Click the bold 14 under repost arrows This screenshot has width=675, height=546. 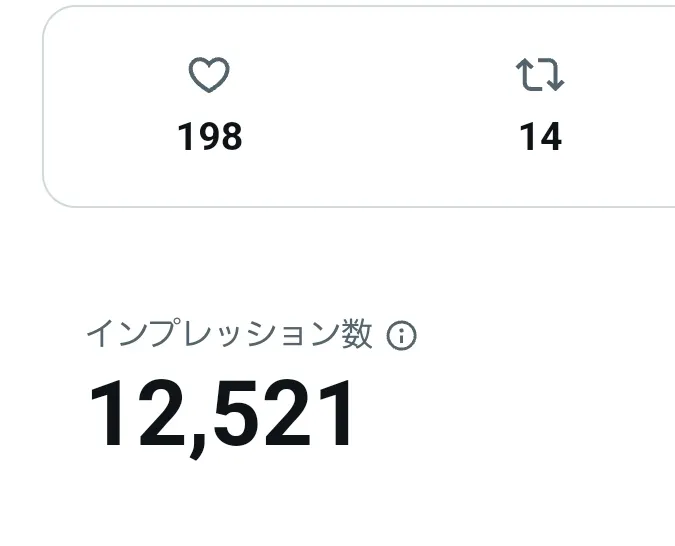(540, 137)
